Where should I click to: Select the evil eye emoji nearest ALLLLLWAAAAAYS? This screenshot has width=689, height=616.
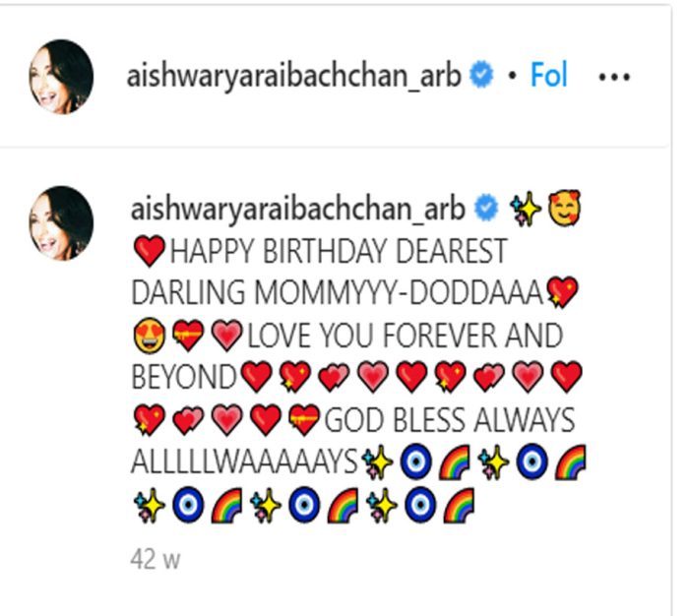point(415,462)
